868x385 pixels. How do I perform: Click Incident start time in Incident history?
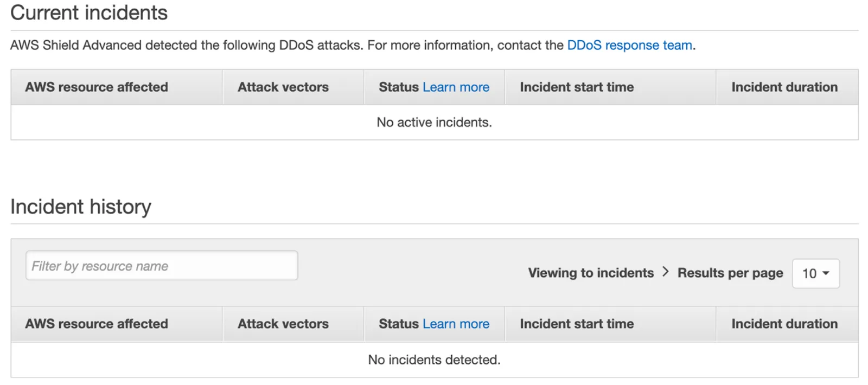tap(577, 324)
